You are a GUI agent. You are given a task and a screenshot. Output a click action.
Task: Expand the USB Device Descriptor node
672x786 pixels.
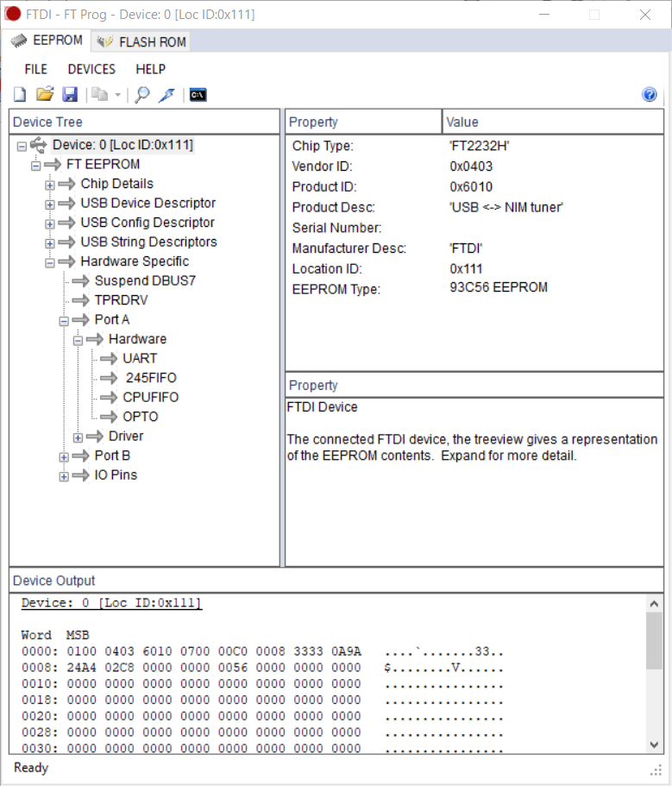pyautogui.click(x=50, y=204)
